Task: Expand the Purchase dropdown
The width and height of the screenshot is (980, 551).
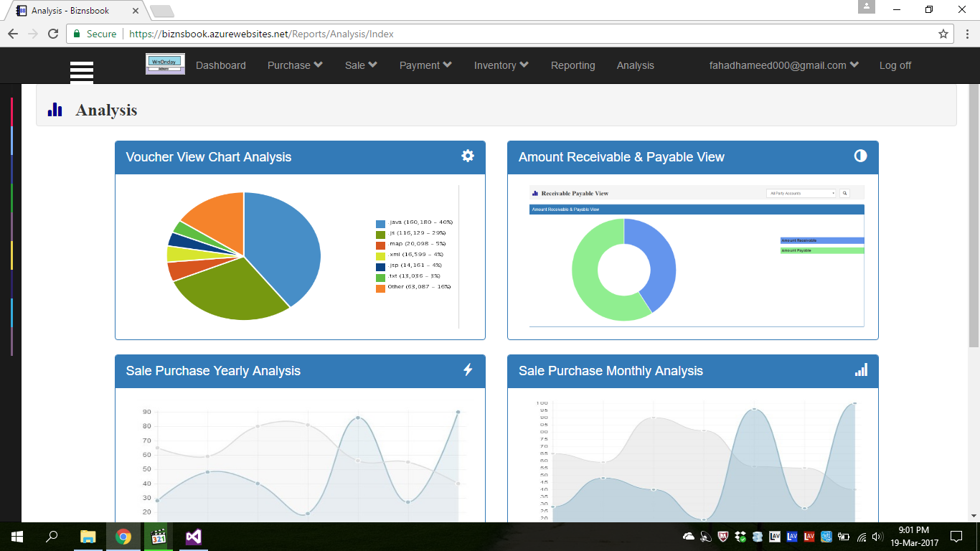Action: (x=294, y=65)
